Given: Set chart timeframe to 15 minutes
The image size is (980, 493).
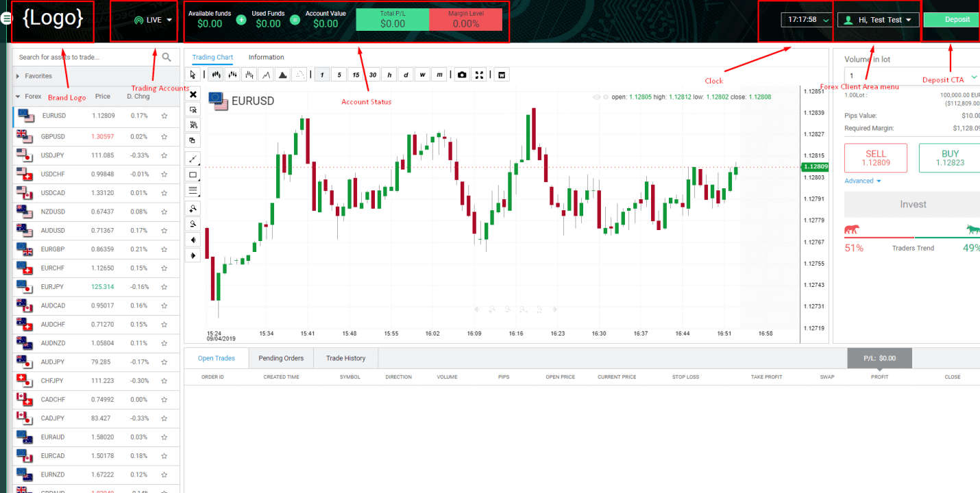Looking at the screenshot, I should click(x=356, y=75).
